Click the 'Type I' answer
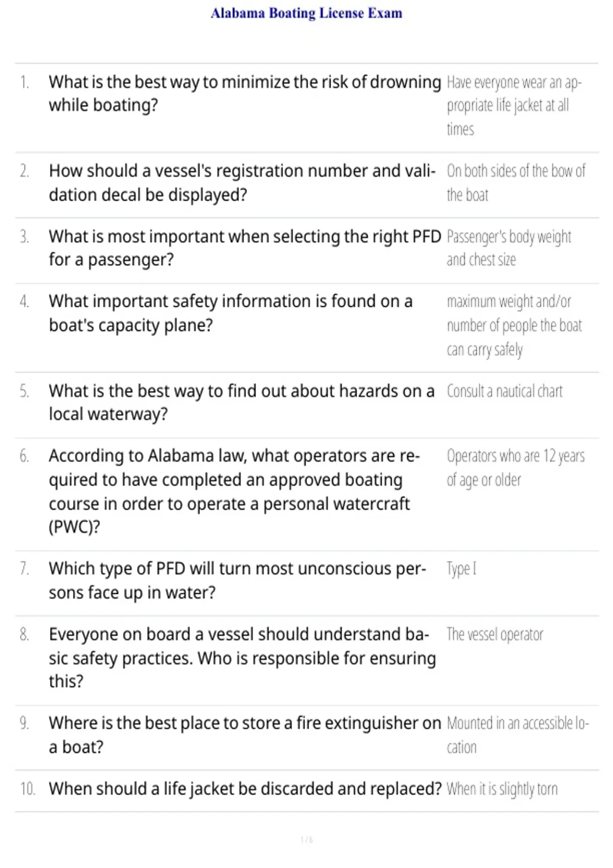Viewport: 613px width, 868px height. (x=461, y=569)
